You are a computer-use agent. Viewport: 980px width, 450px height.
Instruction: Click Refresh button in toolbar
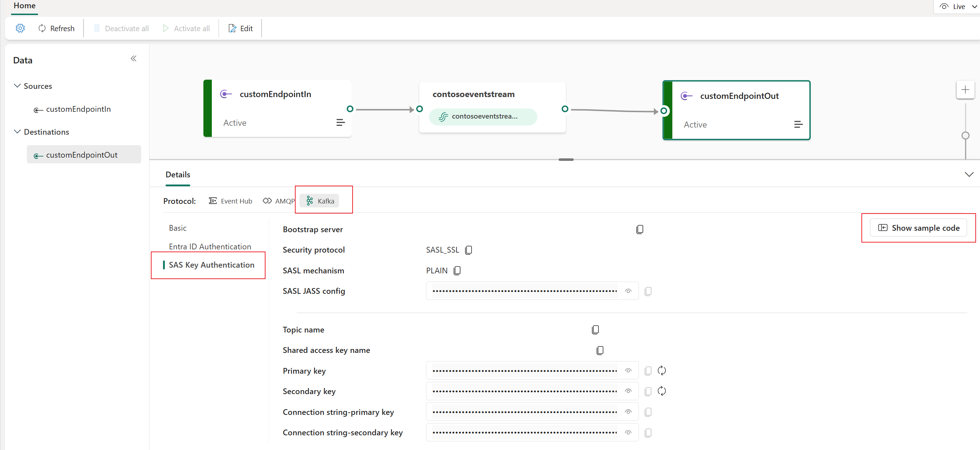[x=56, y=28]
